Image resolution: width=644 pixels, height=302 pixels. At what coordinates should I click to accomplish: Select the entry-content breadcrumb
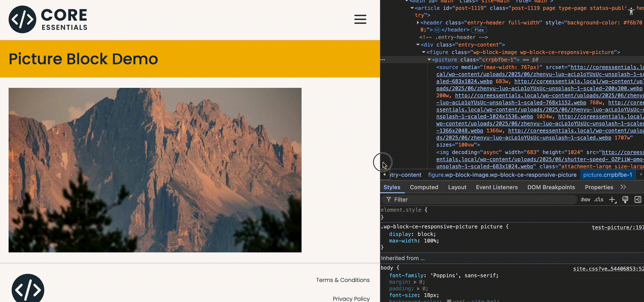click(405, 175)
